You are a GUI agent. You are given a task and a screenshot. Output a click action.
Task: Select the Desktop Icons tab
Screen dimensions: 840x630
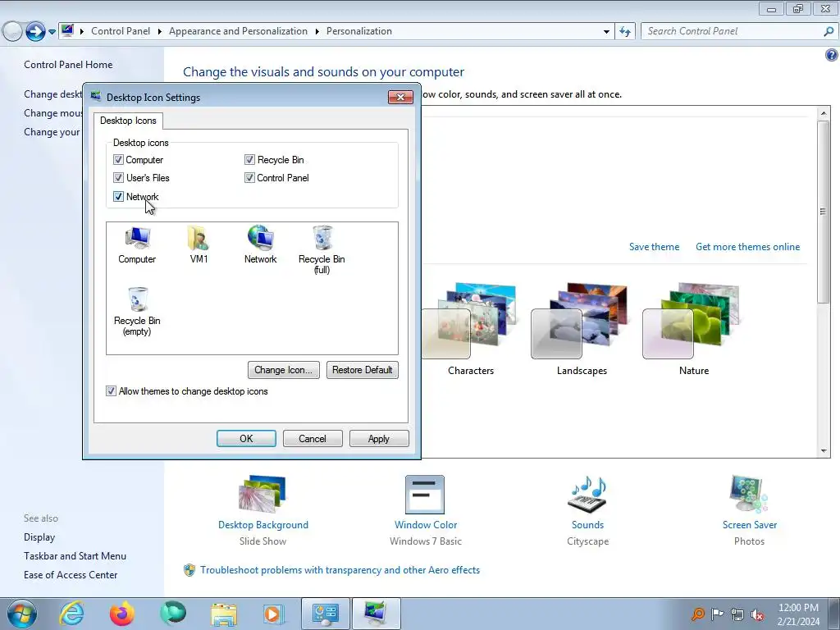point(128,121)
